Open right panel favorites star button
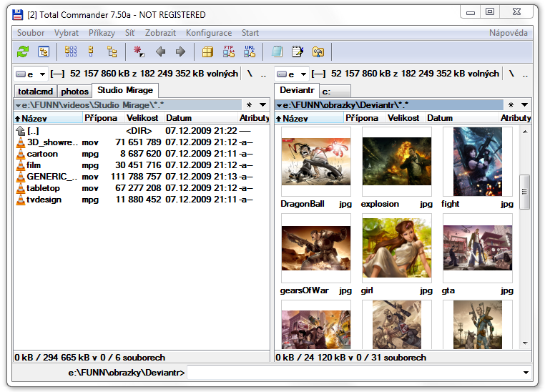 tap(511, 105)
